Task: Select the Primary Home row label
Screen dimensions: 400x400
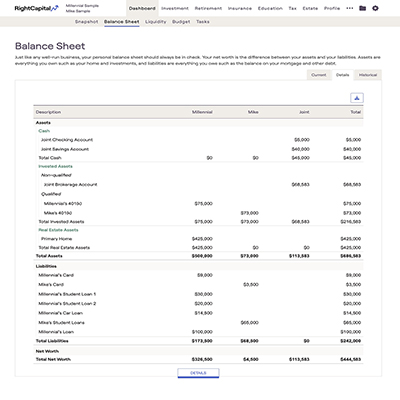Action: pos(56,239)
